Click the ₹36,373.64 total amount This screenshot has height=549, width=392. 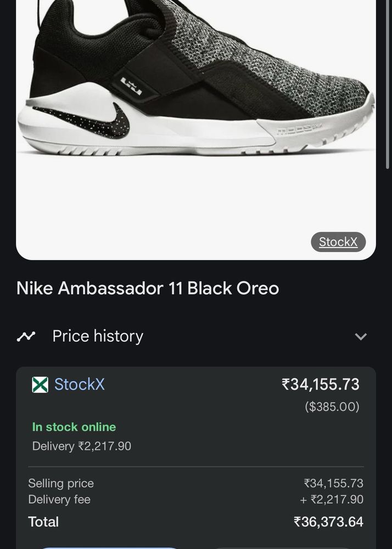pos(328,522)
